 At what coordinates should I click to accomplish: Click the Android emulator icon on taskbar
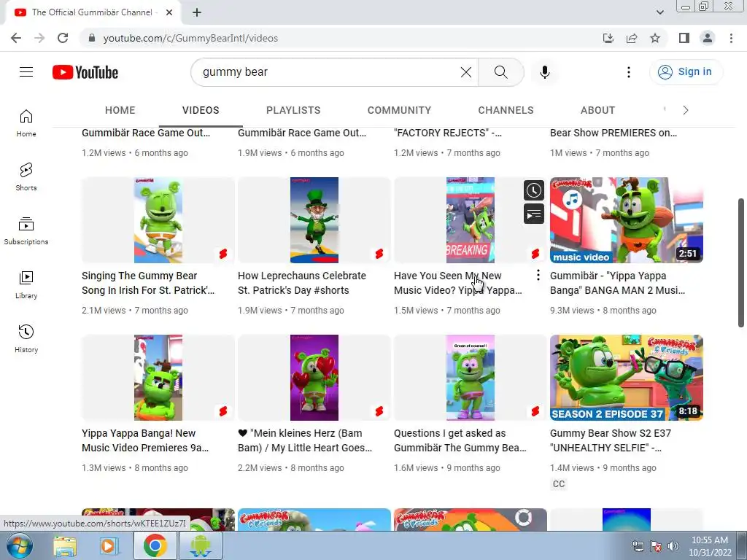click(200, 545)
